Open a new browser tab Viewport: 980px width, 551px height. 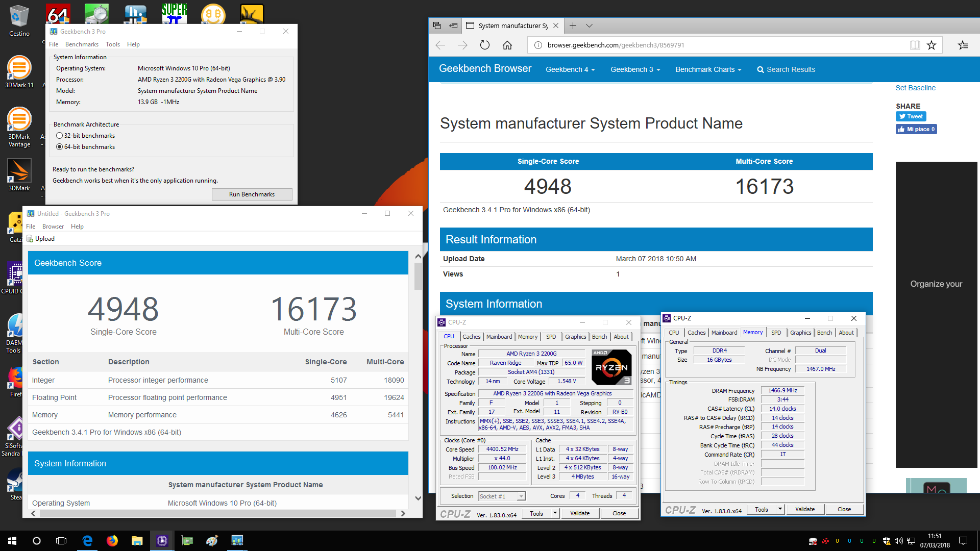pyautogui.click(x=573, y=26)
